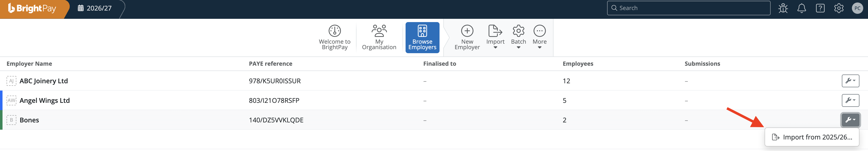Image resolution: width=868 pixels, height=151 pixels.
Task: Go to My Organisation
Action: tap(379, 37)
